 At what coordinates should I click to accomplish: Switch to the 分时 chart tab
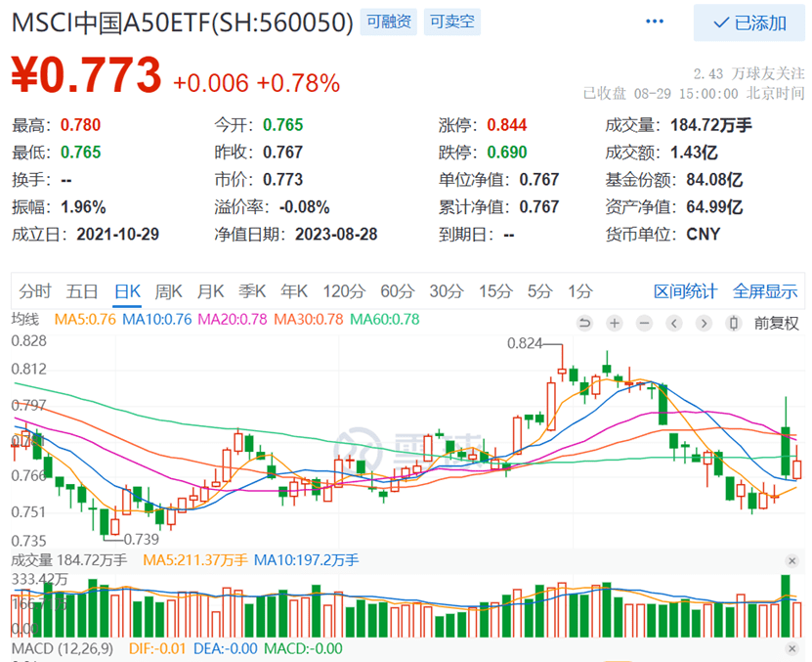34,290
